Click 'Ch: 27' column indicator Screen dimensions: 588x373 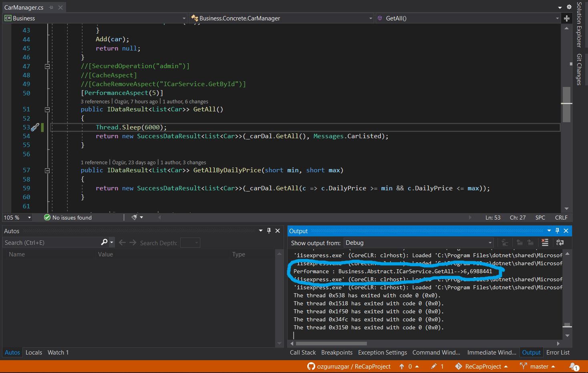pos(518,218)
